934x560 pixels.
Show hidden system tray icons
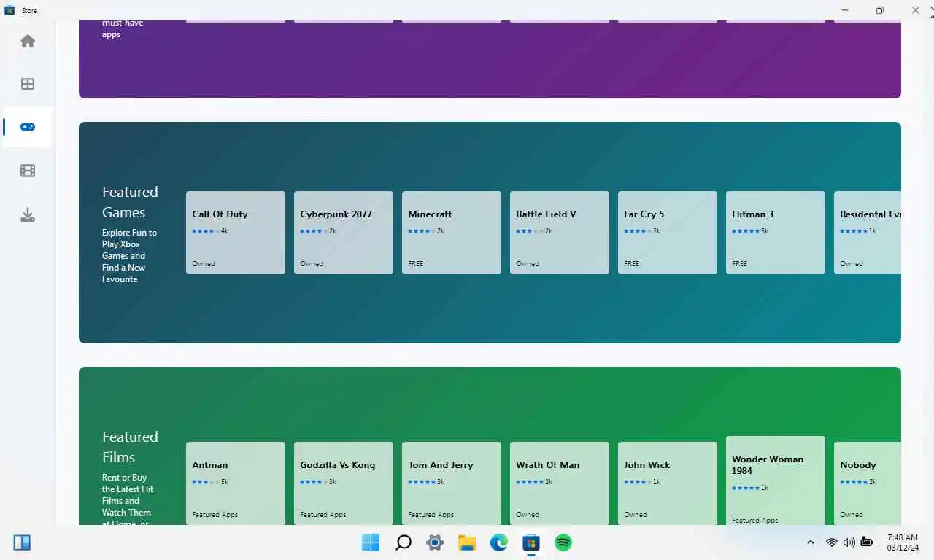click(x=810, y=542)
